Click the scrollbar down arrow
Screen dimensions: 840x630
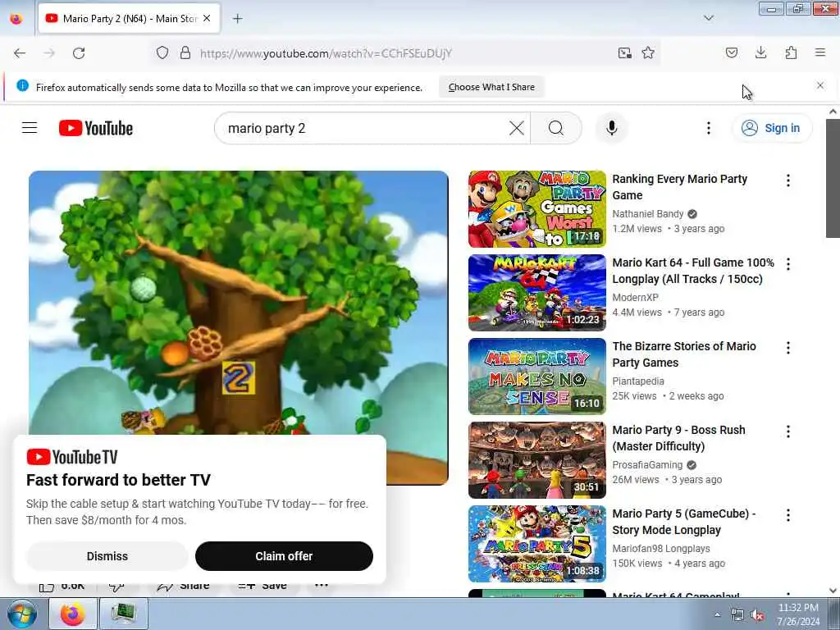point(833,591)
